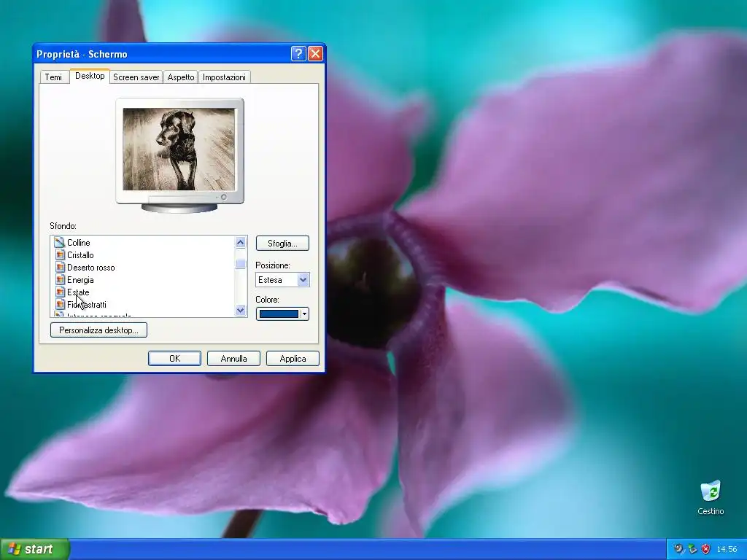Click the volume speaker tray icon
747x560 pixels.
coord(679,549)
